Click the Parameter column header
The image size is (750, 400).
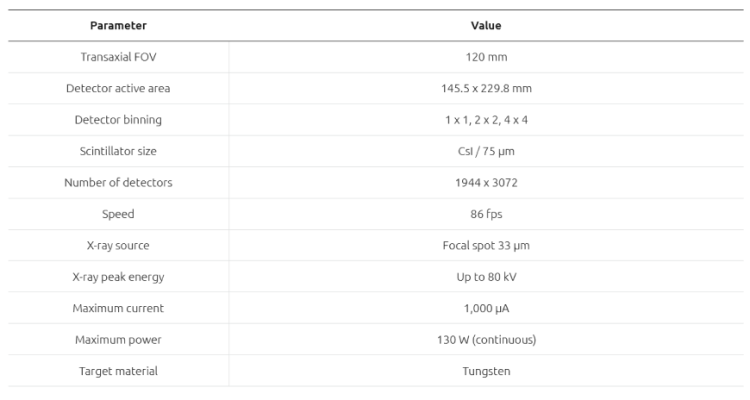coord(118,25)
